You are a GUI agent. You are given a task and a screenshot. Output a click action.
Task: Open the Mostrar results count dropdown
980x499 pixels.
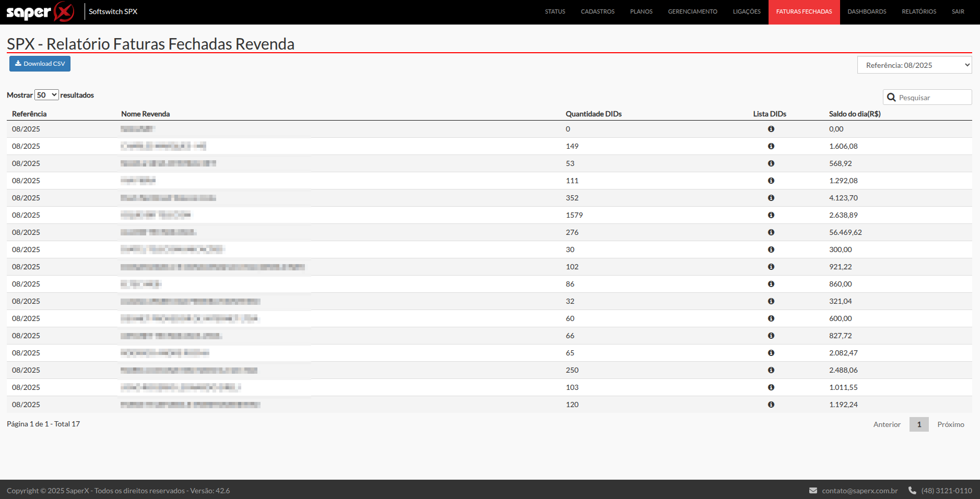(x=46, y=95)
